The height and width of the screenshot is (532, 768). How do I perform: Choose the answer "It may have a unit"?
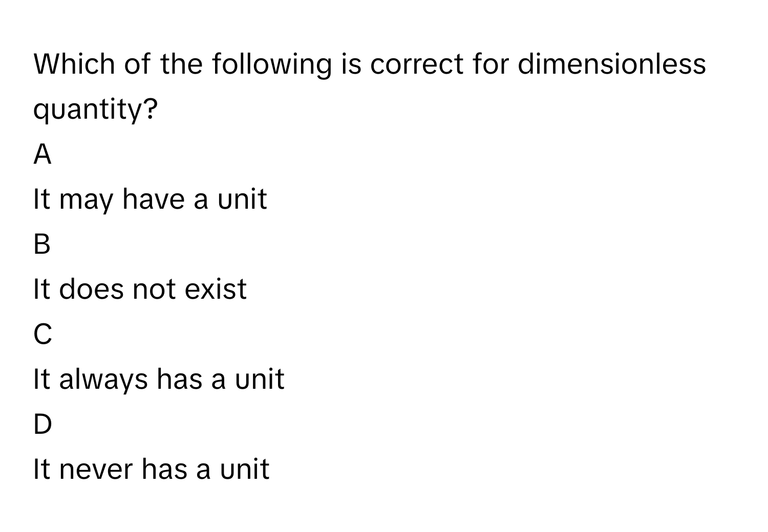(x=150, y=199)
